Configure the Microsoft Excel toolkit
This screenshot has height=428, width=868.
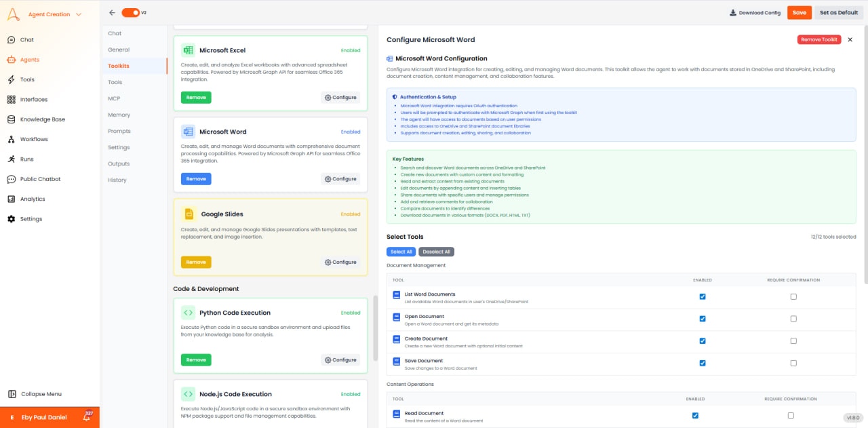pyautogui.click(x=340, y=98)
